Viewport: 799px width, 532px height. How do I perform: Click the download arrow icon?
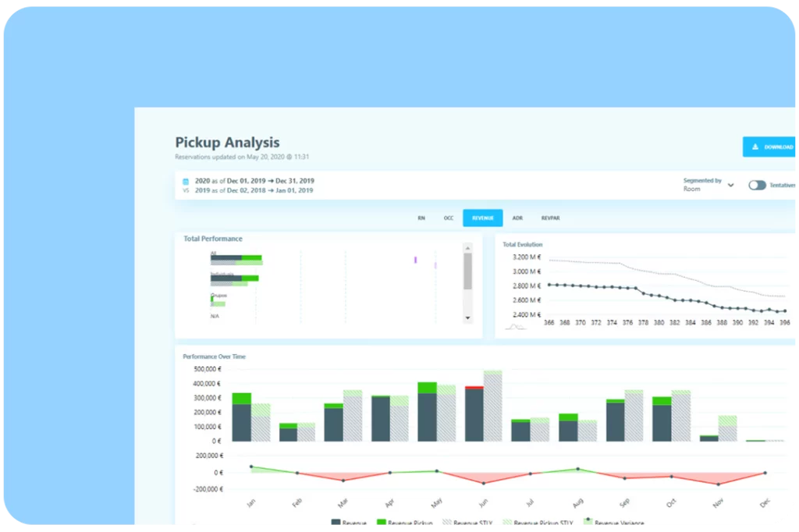point(755,147)
